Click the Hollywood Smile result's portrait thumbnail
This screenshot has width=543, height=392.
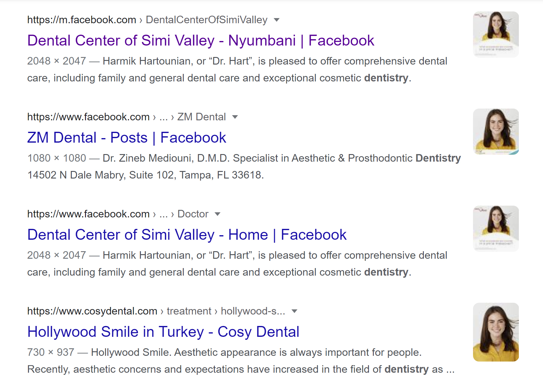pos(496,332)
